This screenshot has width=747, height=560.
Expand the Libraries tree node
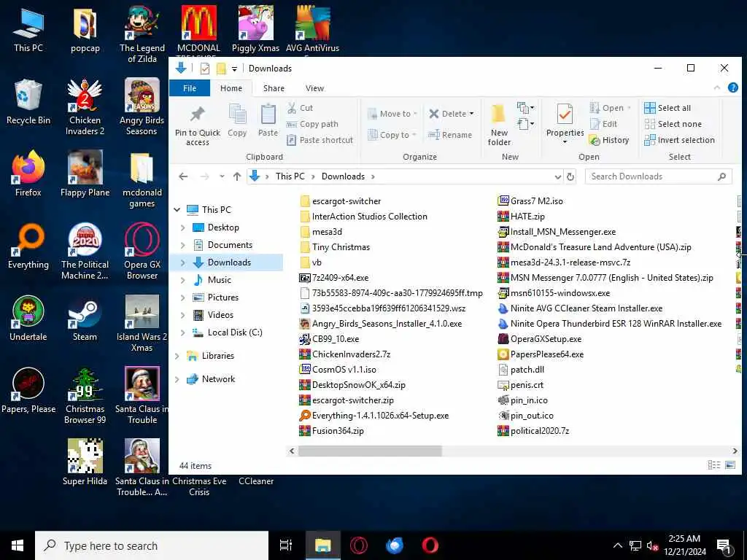(x=177, y=356)
